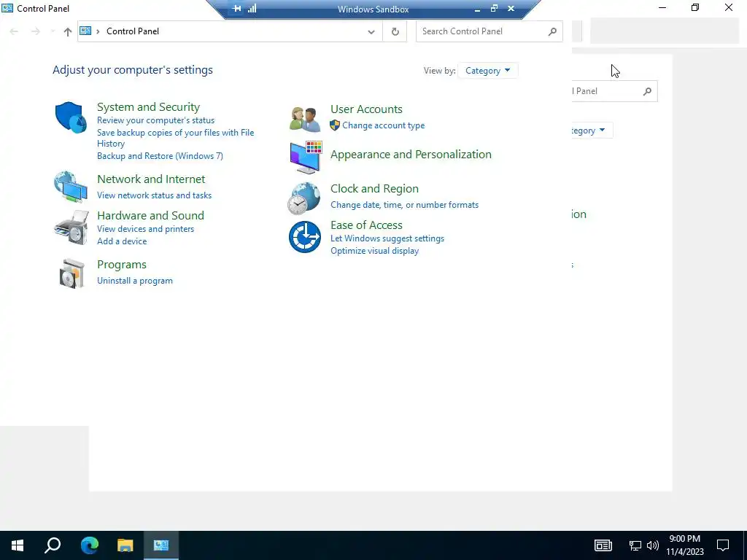
Task: Click the Control Panel breadcrumb in address bar
Action: tap(133, 31)
